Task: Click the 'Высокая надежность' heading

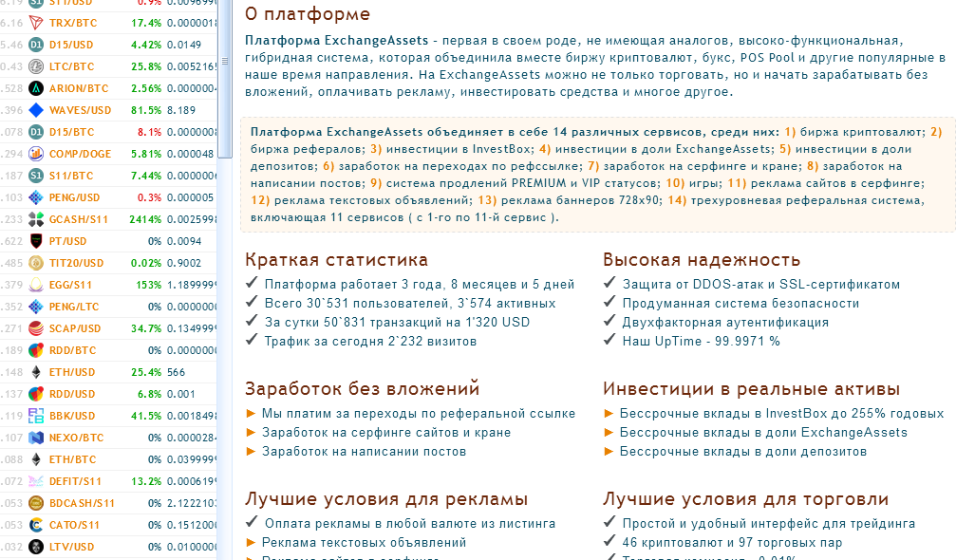Action: pos(702,259)
